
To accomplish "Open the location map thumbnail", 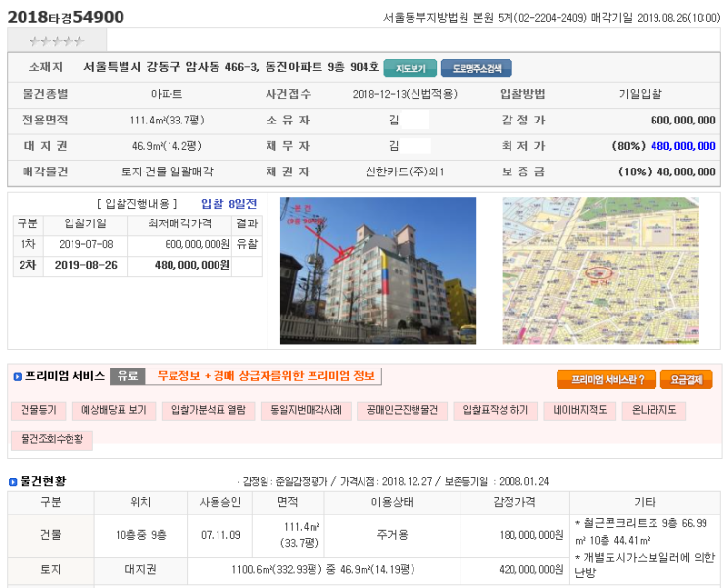I will point(600,270).
